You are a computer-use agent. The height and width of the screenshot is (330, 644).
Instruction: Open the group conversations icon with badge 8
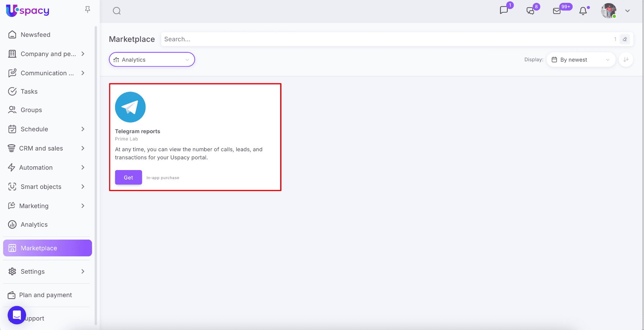pyautogui.click(x=530, y=11)
